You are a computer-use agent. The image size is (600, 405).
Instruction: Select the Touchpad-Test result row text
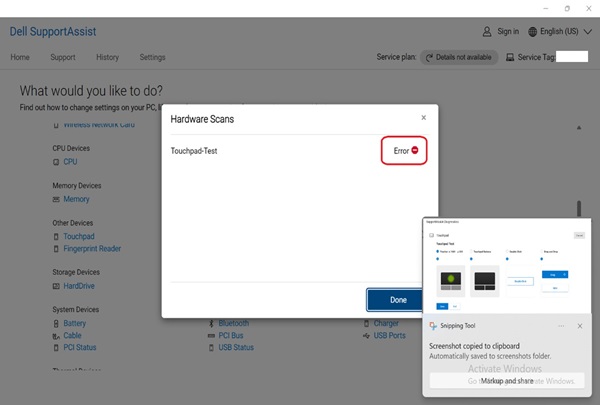click(x=194, y=151)
